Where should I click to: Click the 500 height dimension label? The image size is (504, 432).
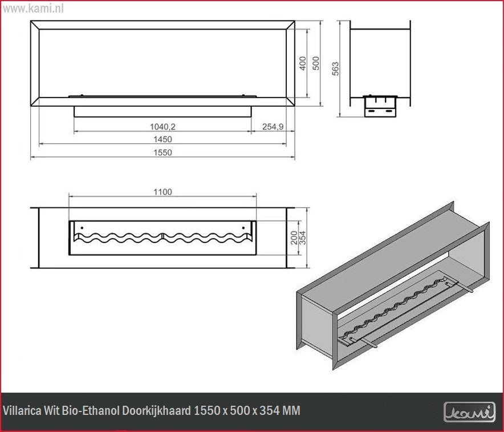pyautogui.click(x=316, y=63)
